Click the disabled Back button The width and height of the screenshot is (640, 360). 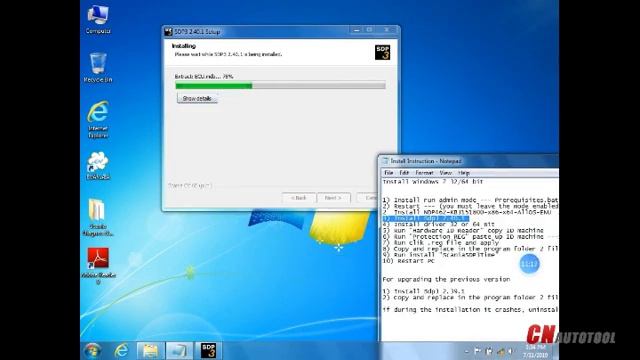point(299,198)
